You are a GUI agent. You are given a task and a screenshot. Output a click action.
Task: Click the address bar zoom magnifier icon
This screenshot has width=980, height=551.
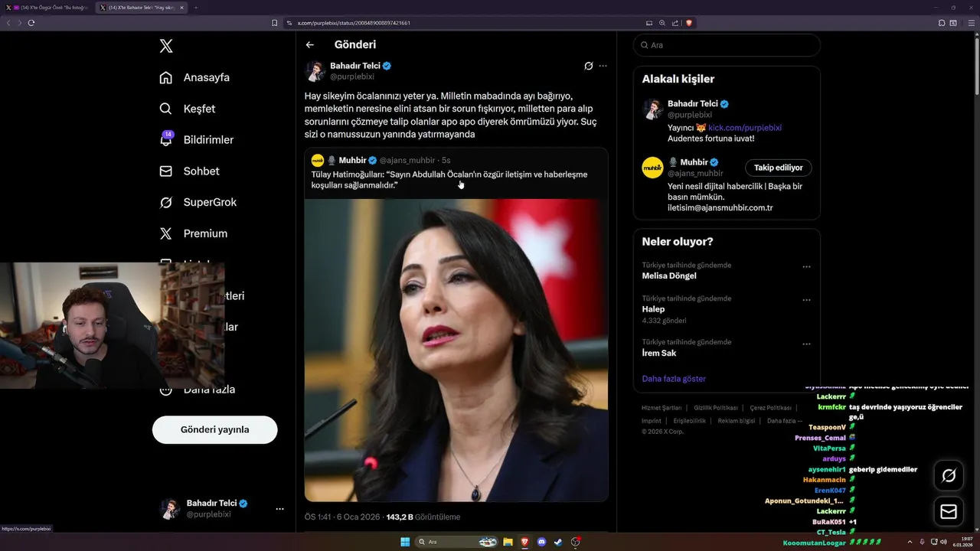point(662,23)
